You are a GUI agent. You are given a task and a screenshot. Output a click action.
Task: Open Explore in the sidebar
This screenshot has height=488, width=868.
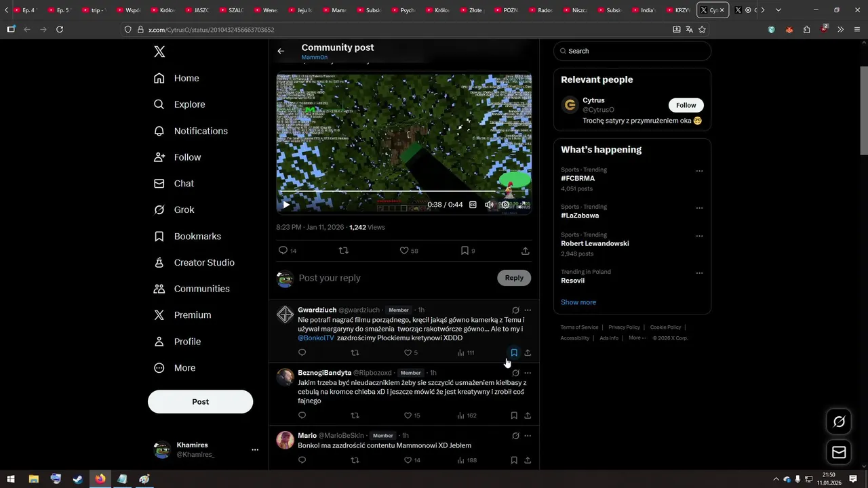pos(179,104)
